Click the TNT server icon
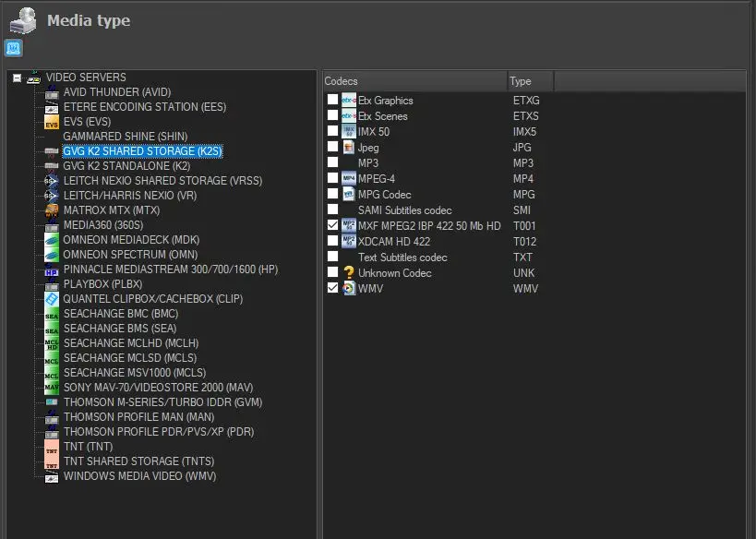This screenshot has height=539, width=756. click(52, 447)
